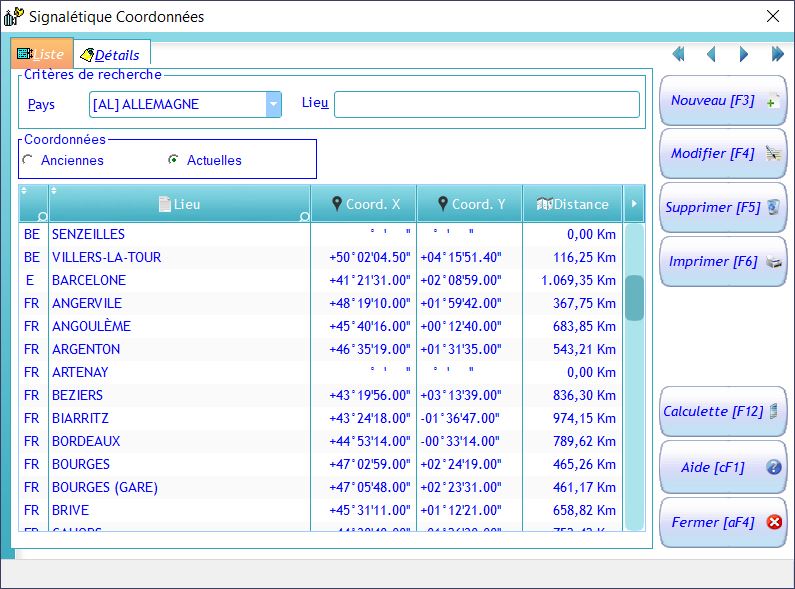Sort by Coord. X column header
The image size is (795, 589).
click(364, 204)
